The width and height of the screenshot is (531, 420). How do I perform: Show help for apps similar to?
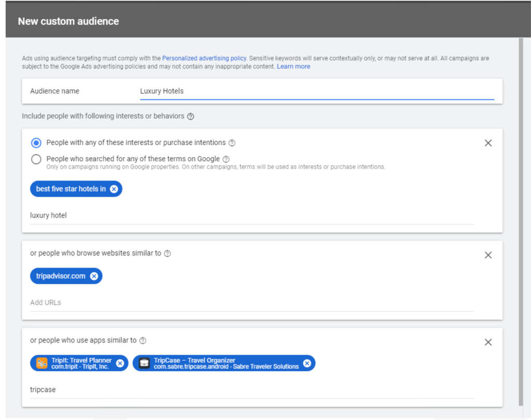(143, 341)
